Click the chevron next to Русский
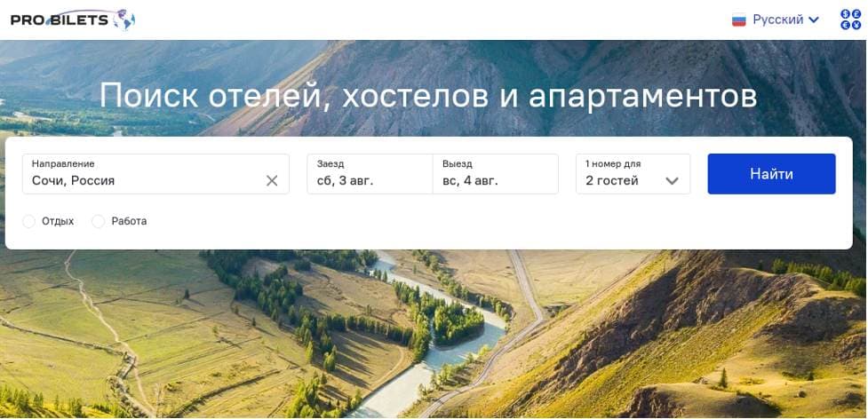The image size is (868, 419). click(x=813, y=20)
